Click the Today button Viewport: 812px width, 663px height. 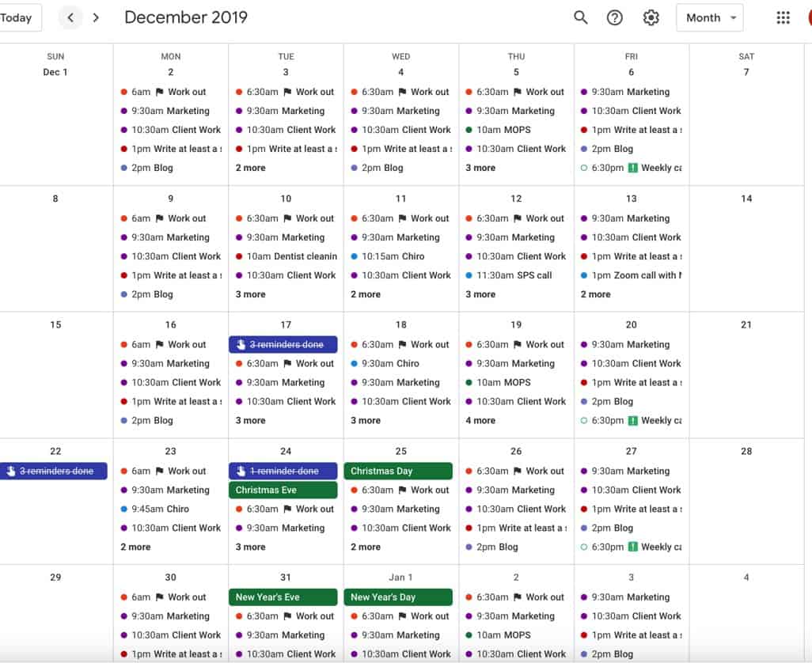tap(19, 17)
